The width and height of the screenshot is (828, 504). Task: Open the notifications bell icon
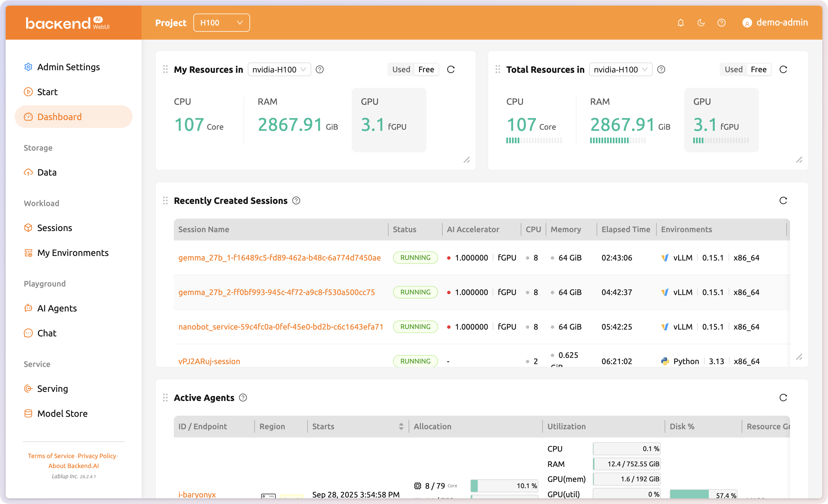(x=680, y=23)
